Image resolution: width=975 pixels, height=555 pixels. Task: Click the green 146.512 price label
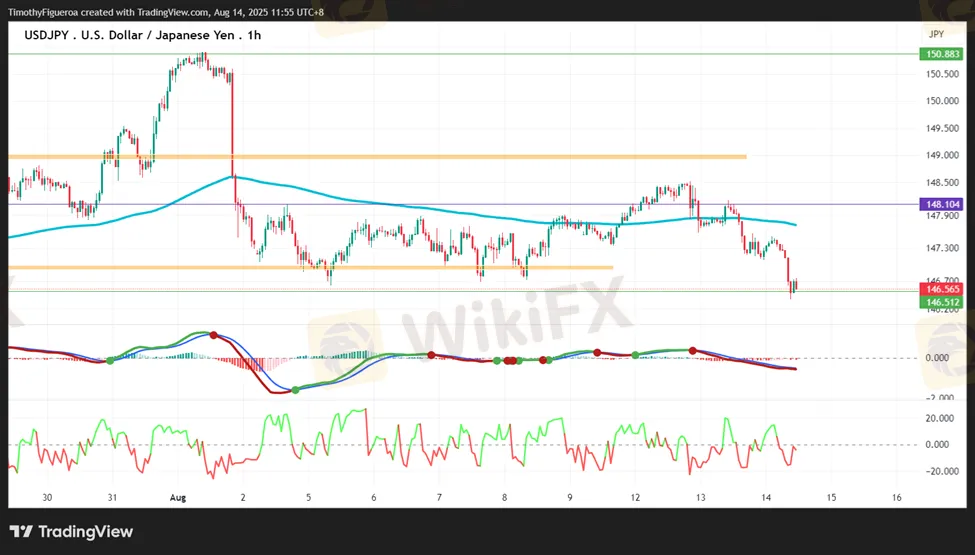coord(942,302)
